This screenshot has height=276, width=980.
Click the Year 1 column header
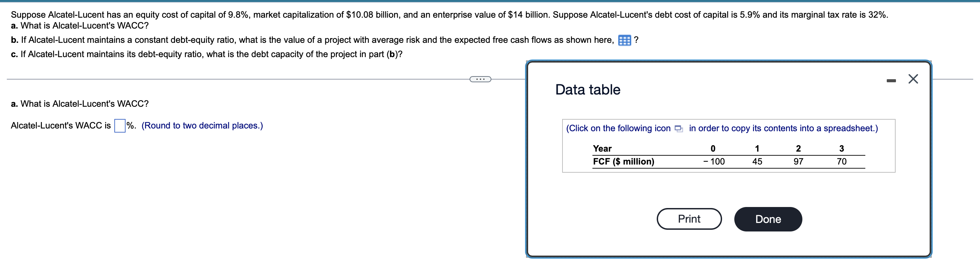tap(757, 149)
